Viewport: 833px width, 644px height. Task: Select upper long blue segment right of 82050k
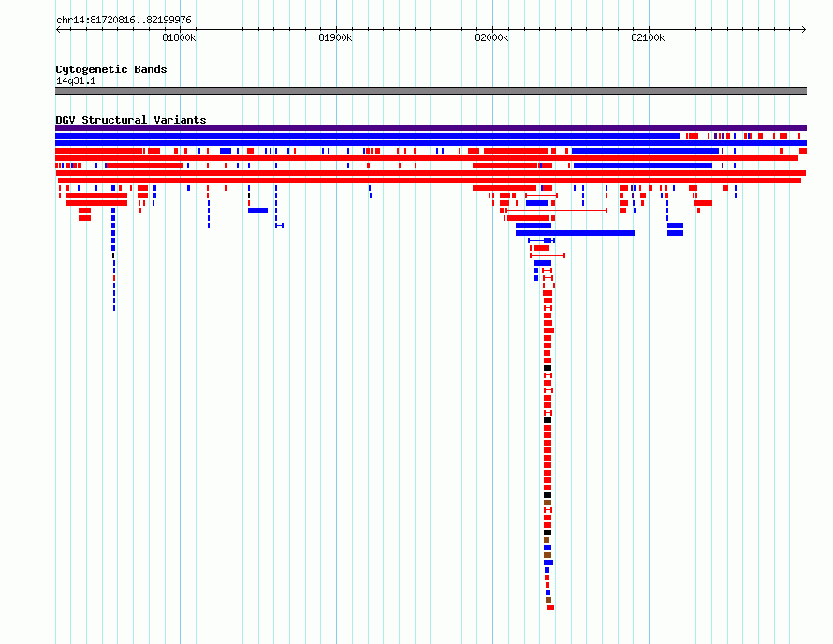click(x=645, y=151)
